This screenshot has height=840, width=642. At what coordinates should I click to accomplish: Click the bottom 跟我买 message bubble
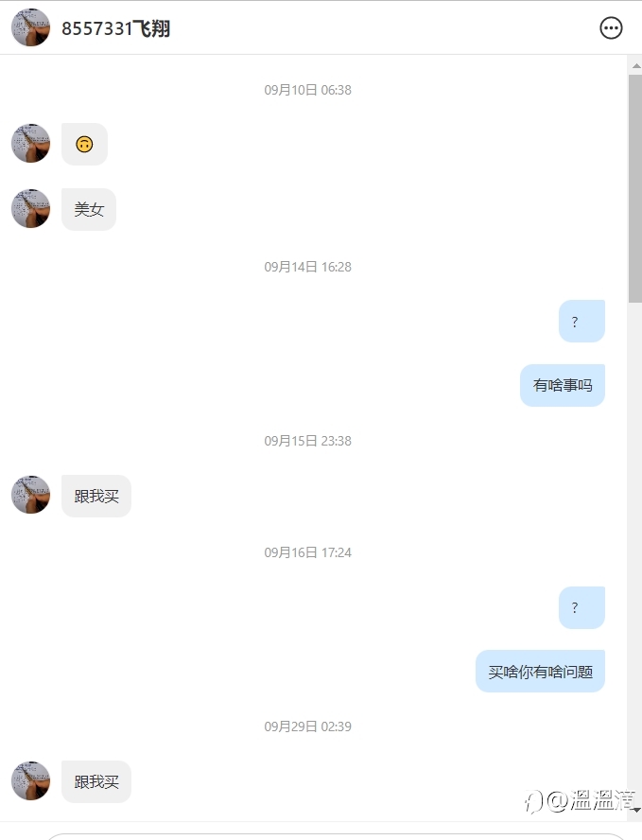coord(96,782)
